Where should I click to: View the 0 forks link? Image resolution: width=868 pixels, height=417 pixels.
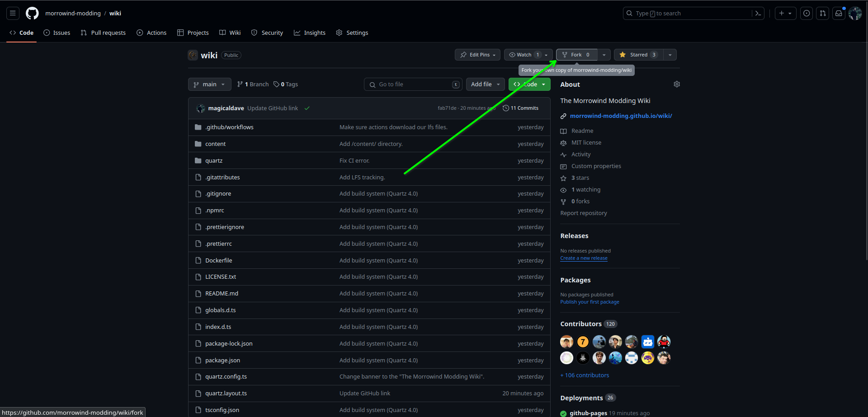pos(575,201)
